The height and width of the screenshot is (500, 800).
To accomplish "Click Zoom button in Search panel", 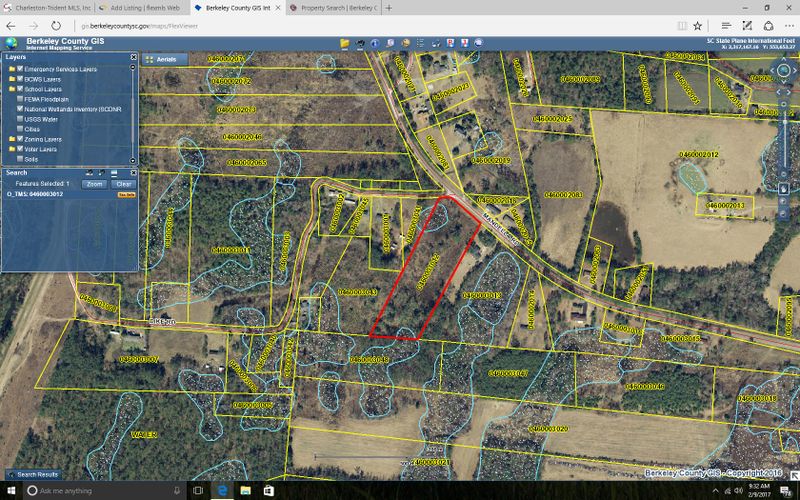I will [94, 184].
